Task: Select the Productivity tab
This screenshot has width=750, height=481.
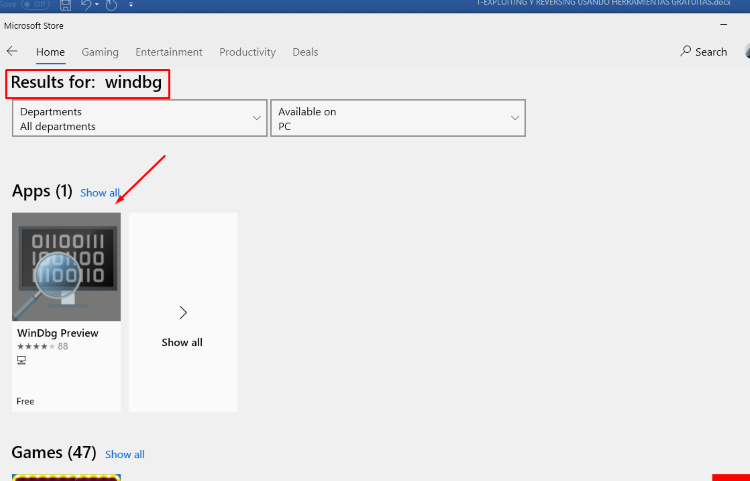Action: pyautogui.click(x=247, y=52)
